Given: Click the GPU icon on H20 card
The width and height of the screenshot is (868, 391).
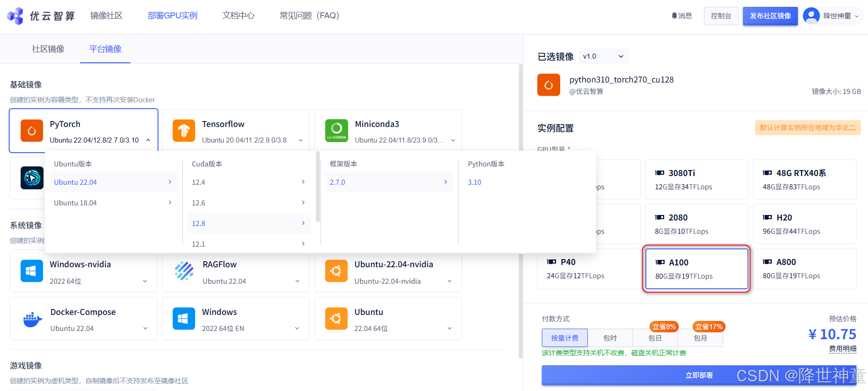Looking at the screenshot, I should click(767, 217).
